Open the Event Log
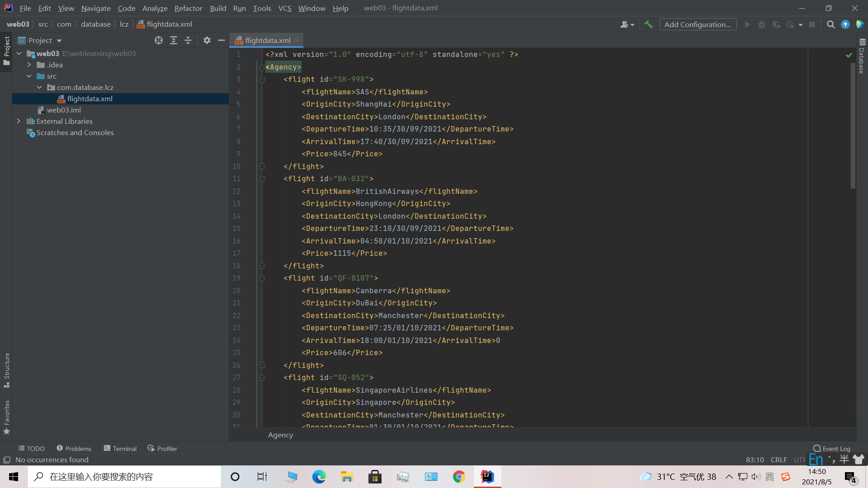This screenshot has height=488, width=868. (x=832, y=448)
